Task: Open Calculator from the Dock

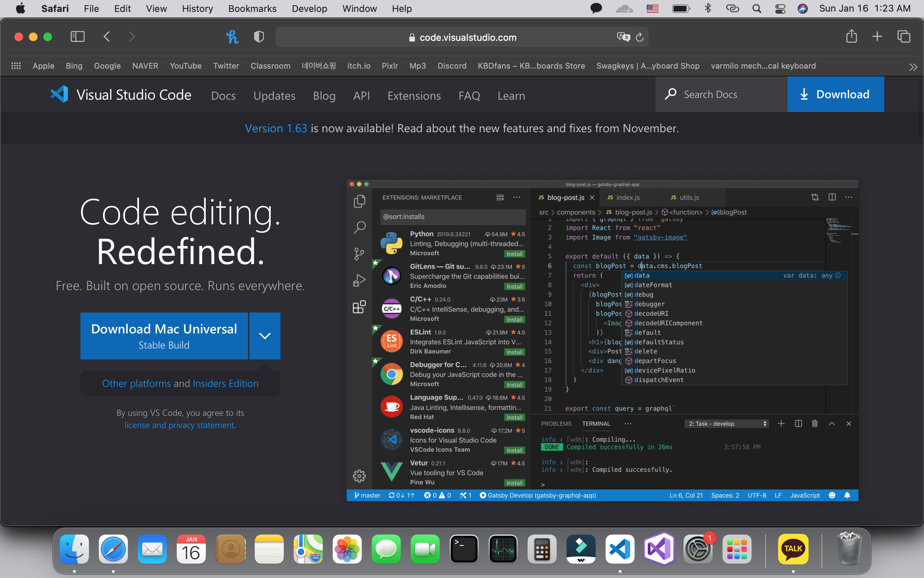Action: [542, 549]
